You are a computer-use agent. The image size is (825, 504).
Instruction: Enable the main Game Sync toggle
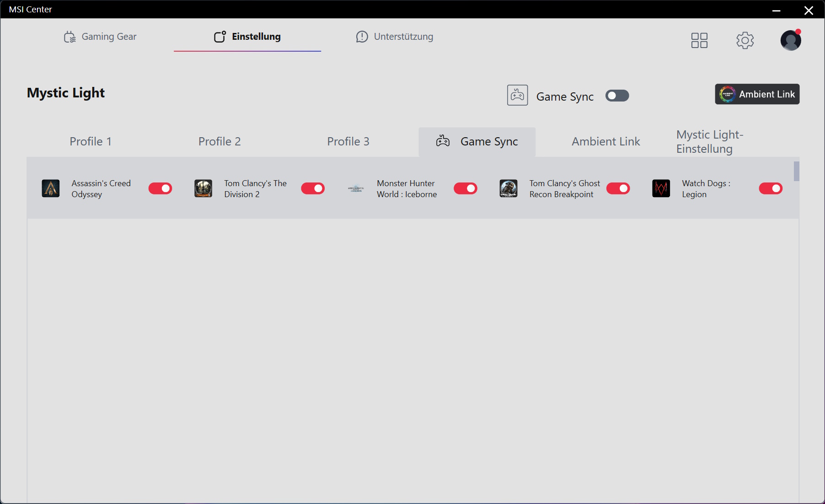tap(617, 96)
